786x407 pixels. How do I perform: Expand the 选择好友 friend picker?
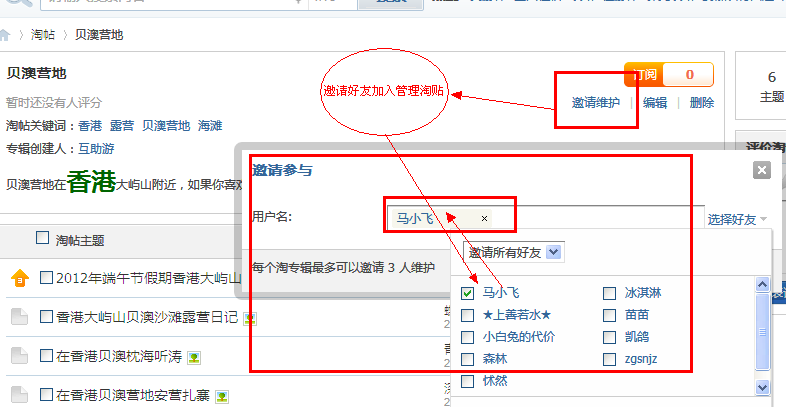[737, 220]
